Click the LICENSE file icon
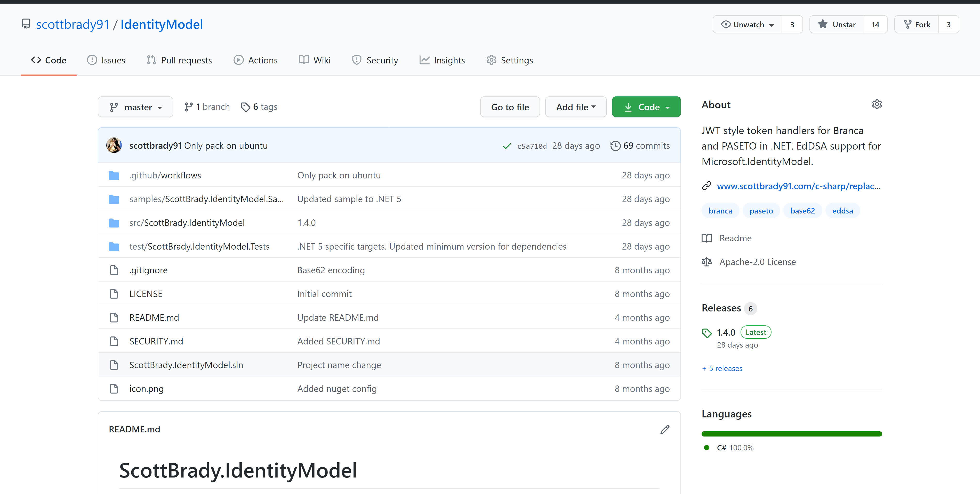980x494 pixels. click(114, 294)
